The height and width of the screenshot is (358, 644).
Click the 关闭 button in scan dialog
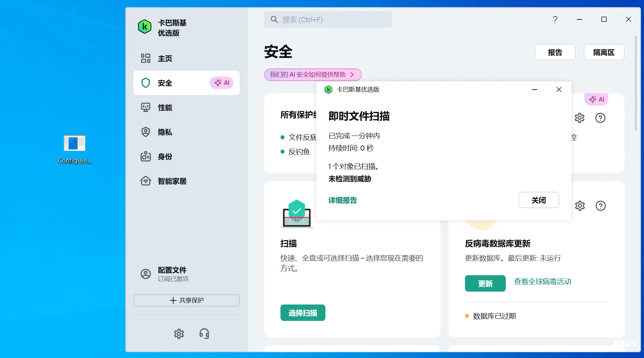538,200
